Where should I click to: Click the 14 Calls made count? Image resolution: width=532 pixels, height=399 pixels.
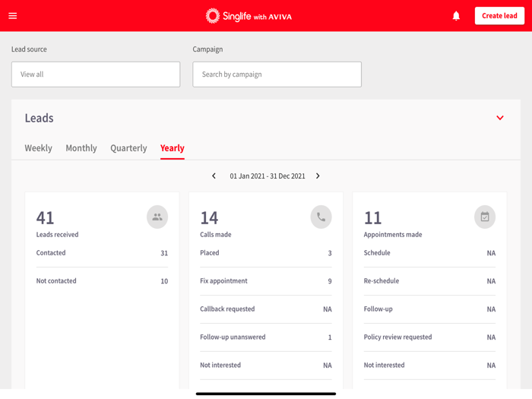coord(209,218)
